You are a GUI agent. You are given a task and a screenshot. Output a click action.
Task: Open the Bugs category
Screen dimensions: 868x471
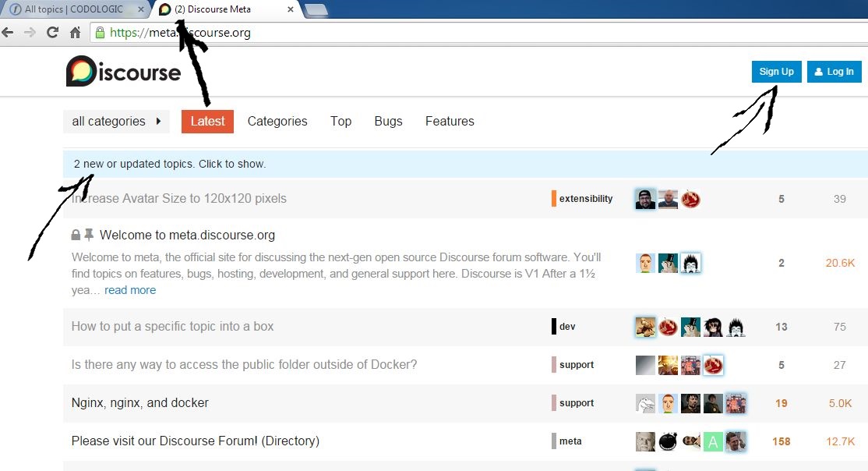click(388, 122)
